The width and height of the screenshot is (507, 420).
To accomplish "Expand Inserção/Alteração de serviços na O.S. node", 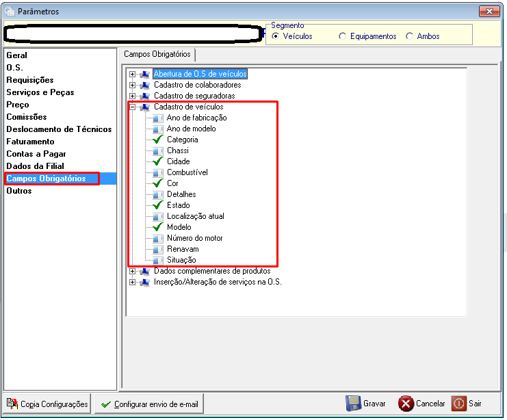I will [x=132, y=282].
